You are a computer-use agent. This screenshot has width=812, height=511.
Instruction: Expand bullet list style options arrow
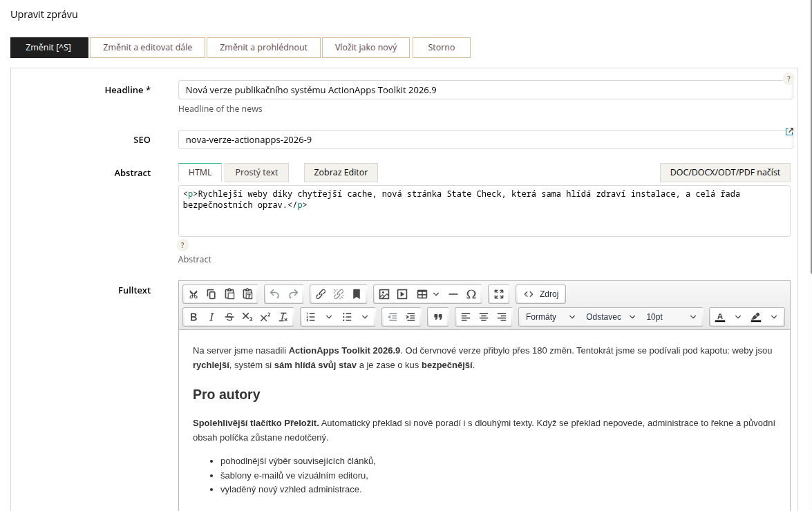coord(365,317)
